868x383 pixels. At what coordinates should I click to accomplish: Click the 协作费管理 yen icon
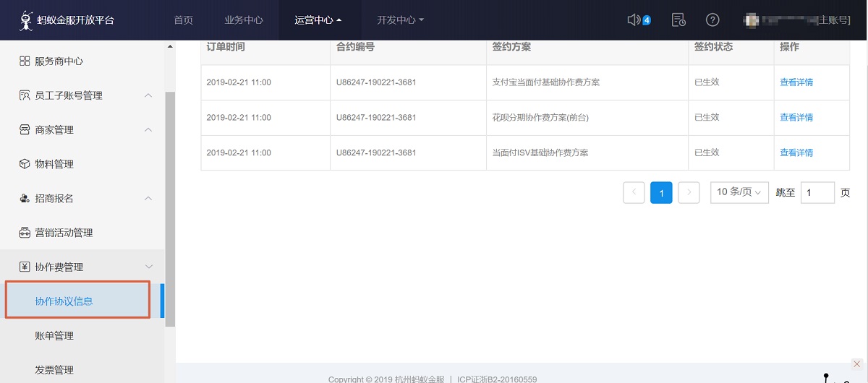(25, 267)
